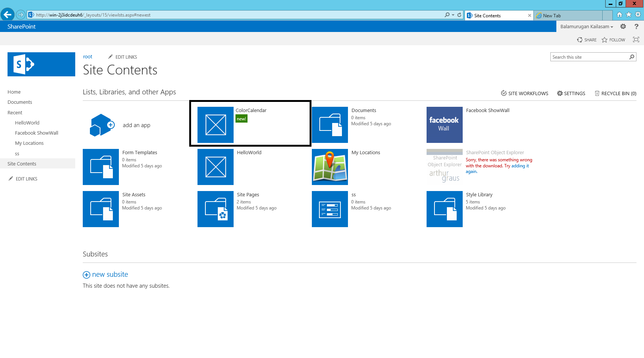Open the Documents library tile icon

[x=330, y=125]
